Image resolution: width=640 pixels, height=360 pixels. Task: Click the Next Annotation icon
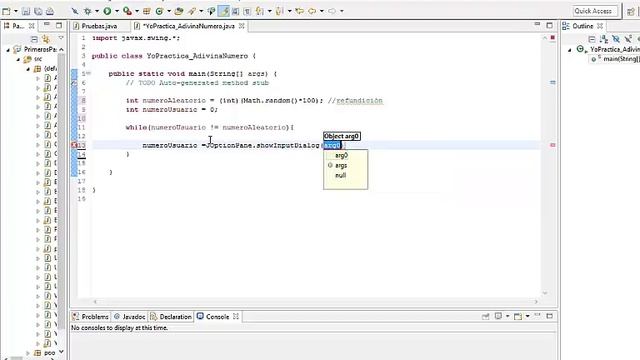[x=260, y=11]
